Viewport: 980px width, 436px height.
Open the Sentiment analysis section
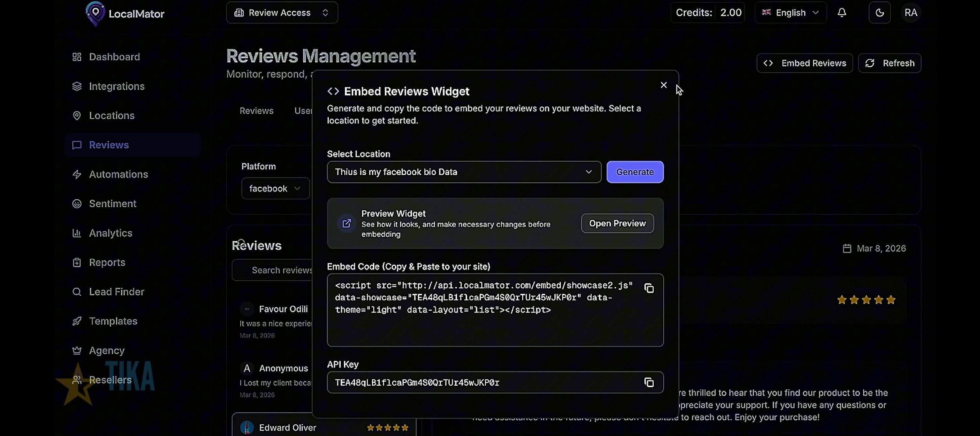[112, 203]
